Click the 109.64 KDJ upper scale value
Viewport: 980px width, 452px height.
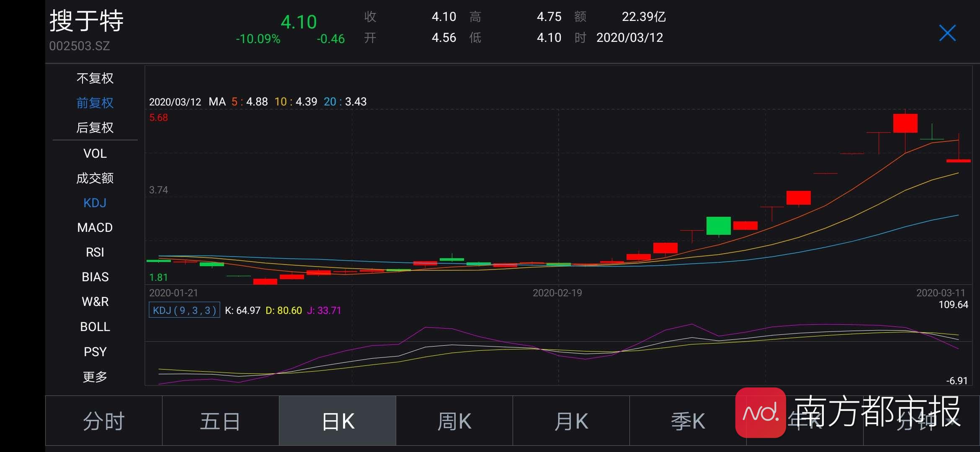[953, 305]
